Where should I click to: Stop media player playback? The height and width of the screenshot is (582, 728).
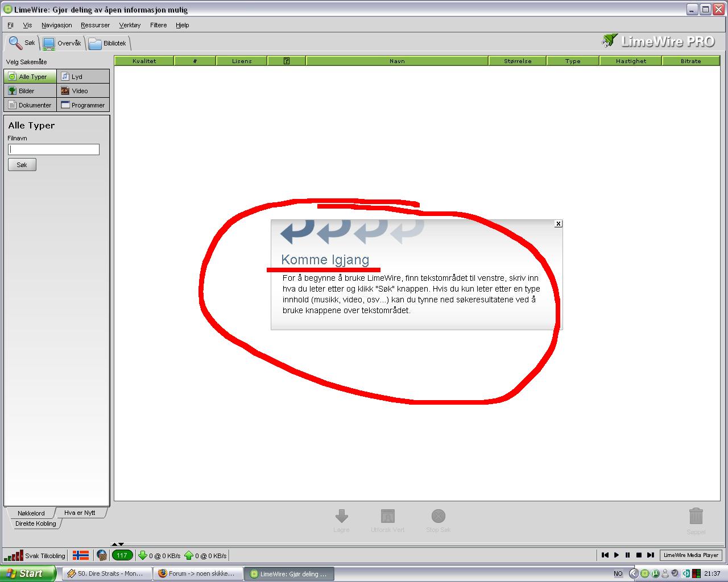[x=639, y=555]
